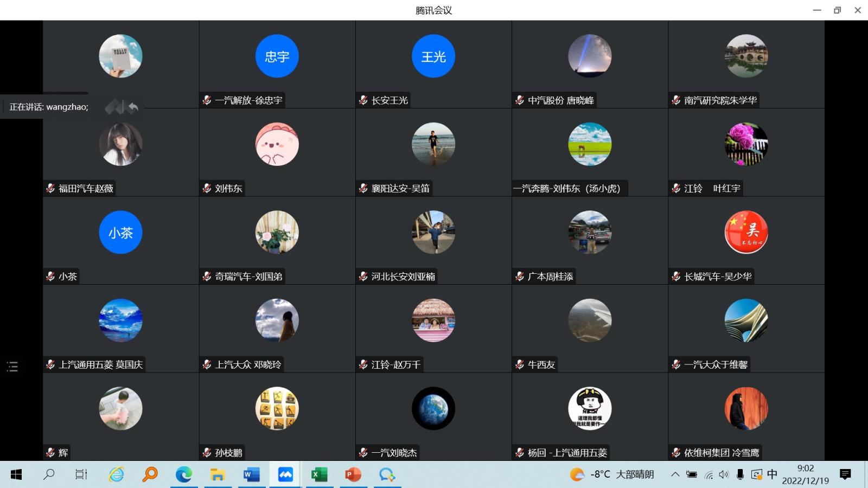Open the weather widget showing -8°C

612,474
